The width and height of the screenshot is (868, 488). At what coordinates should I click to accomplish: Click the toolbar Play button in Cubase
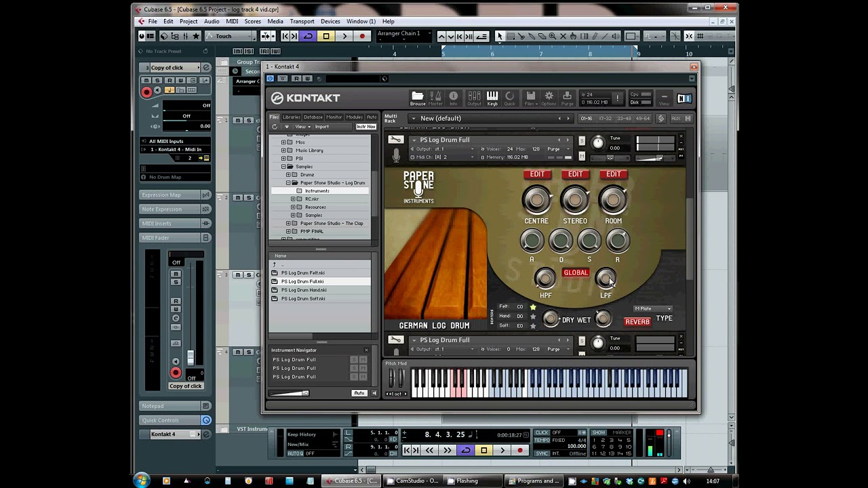[344, 36]
